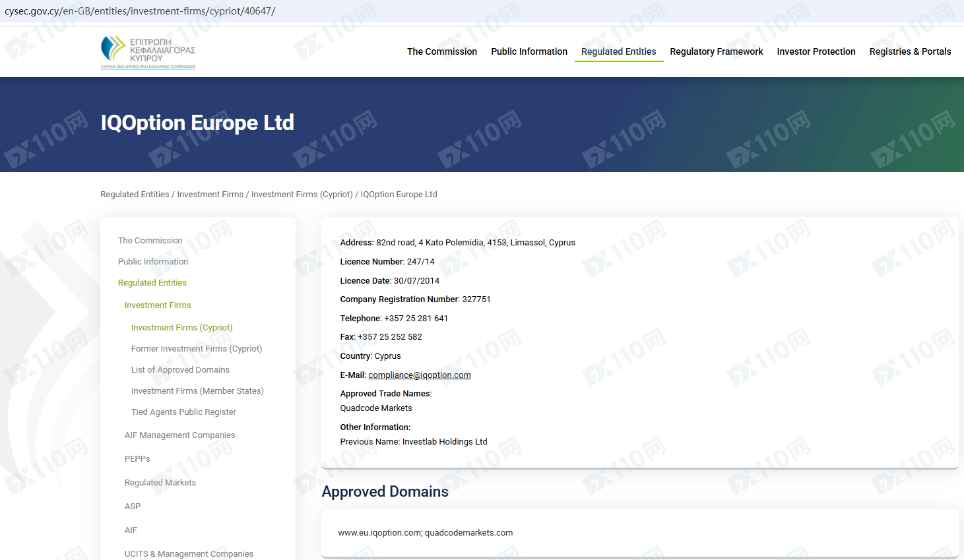
Task: Open Former Investment Firms (Cypriot) sidebar item
Action: 196,349
